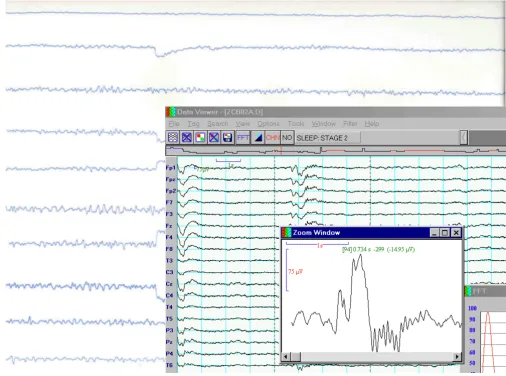506x376 pixels.
Task: Click the save disk toolbar icon
Action: 228,137
